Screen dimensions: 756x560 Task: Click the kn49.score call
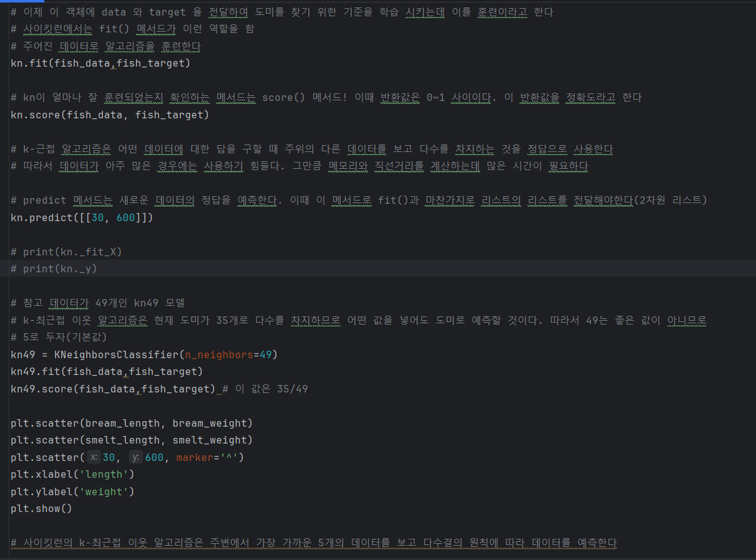pyautogui.click(x=113, y=389)
